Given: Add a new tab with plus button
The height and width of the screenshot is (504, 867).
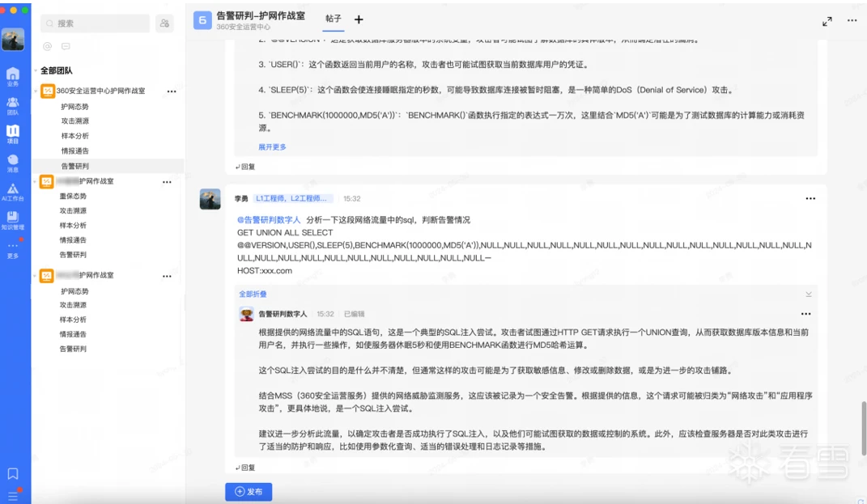Looking at the screenshot, I should pyautogui.click(x=359, y=19).
